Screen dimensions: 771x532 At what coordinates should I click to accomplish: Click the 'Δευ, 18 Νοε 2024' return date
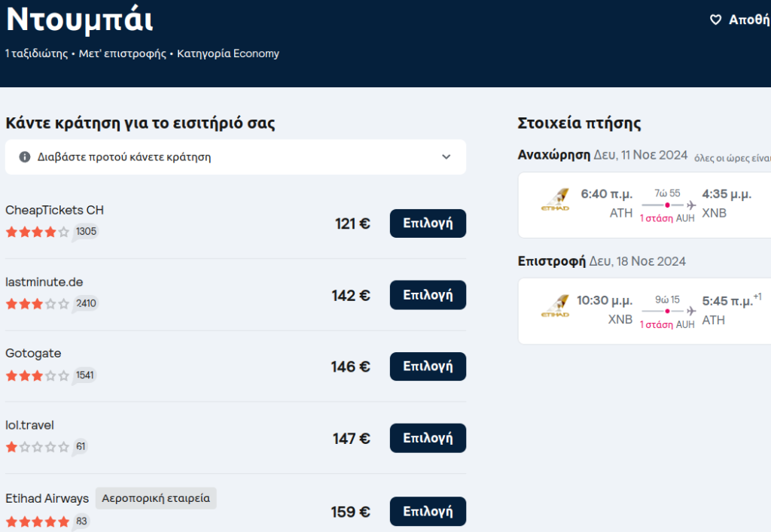pyautogui.click(x=637, y=261)
